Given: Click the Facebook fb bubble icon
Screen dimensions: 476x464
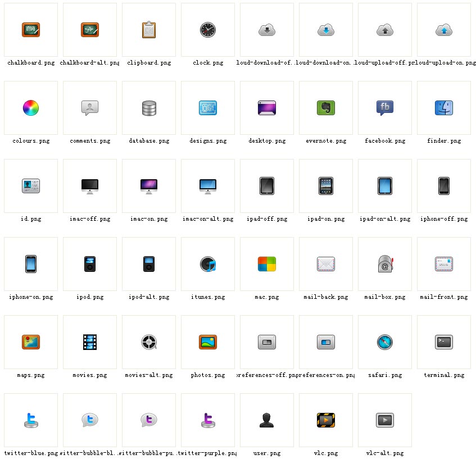Looking at the screenshot, I should pos(385,108).
